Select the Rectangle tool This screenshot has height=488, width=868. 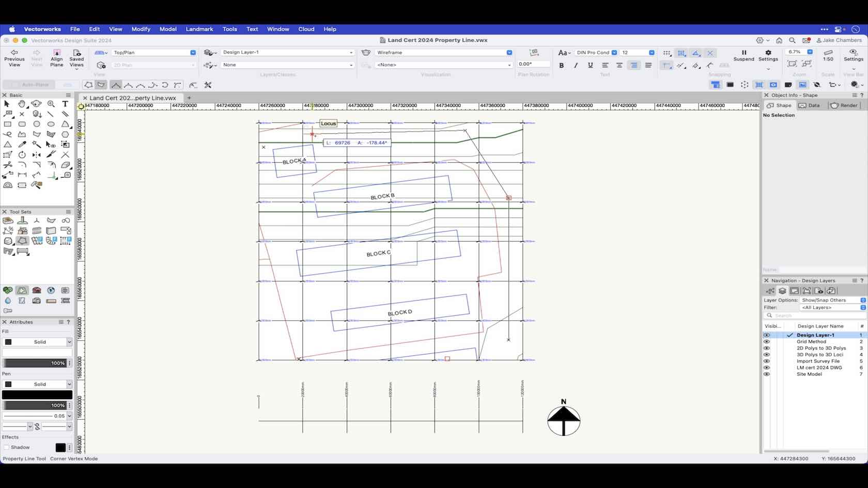coord(8,124)
